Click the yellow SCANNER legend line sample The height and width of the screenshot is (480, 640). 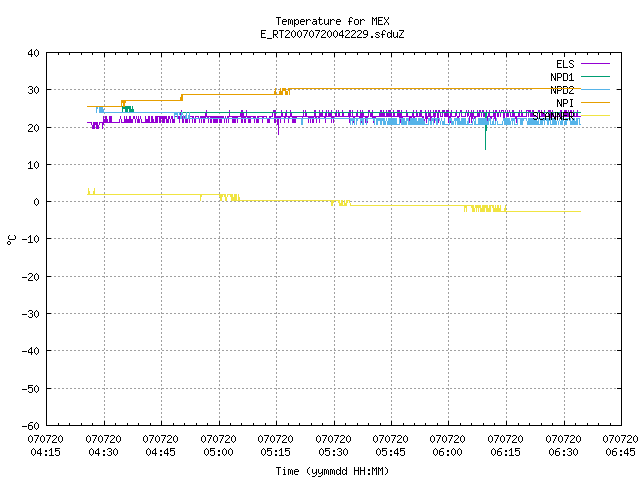(595, 116)
